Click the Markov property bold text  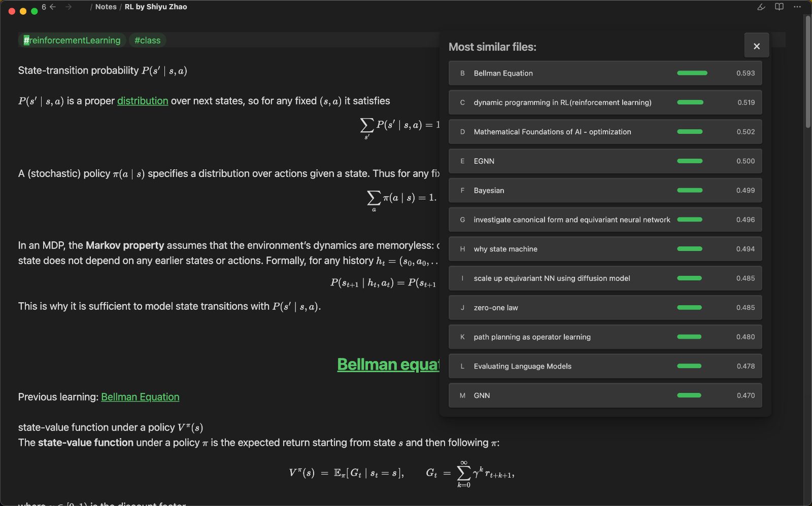click(125, 245)
